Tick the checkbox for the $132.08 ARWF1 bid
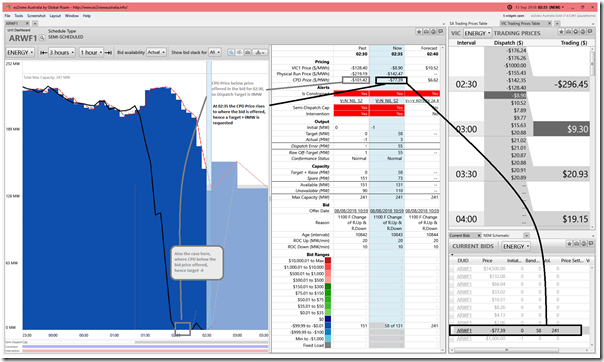604x362 pixels. pos(453,277)
